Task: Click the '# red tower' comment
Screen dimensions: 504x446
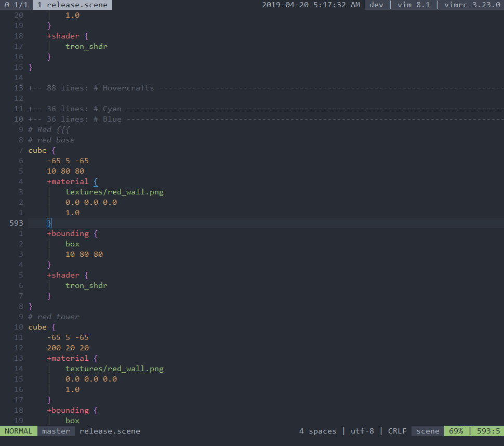Action: pos(54,317)
